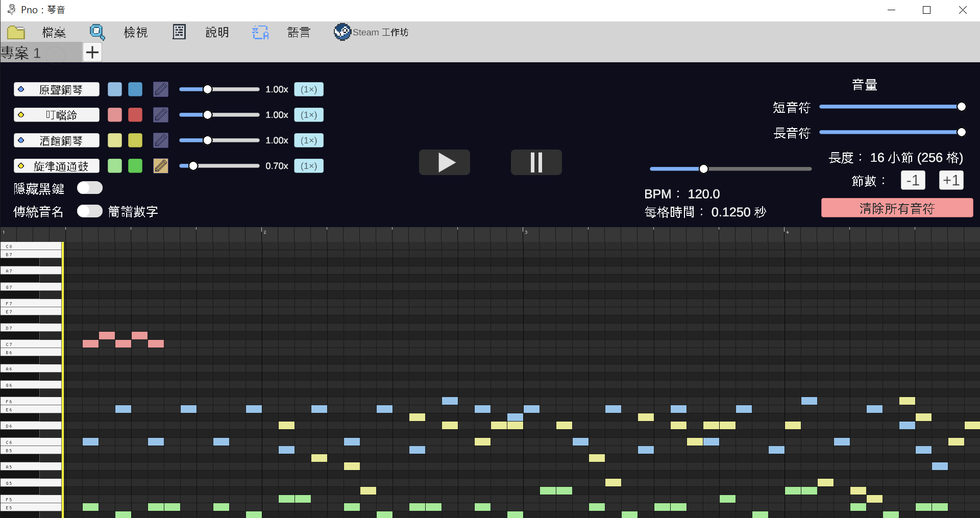Image resolution: width=980 pixels, height=518 pixels.
Task: Open 酒館鋼琴 instrument selector
Action: tap(57, 140)
